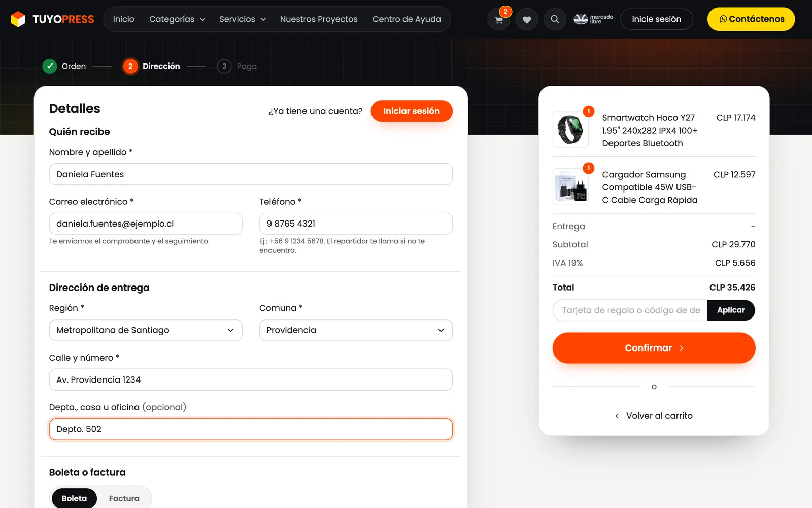Image resolution: width=812 pixels, height=508 pixels.
Task: Click the Subtotal value CLP 29.770
Action: click(x=733, y=244)
